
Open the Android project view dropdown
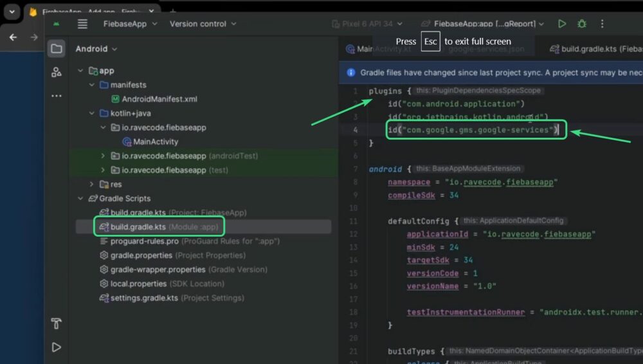[96, 49]
